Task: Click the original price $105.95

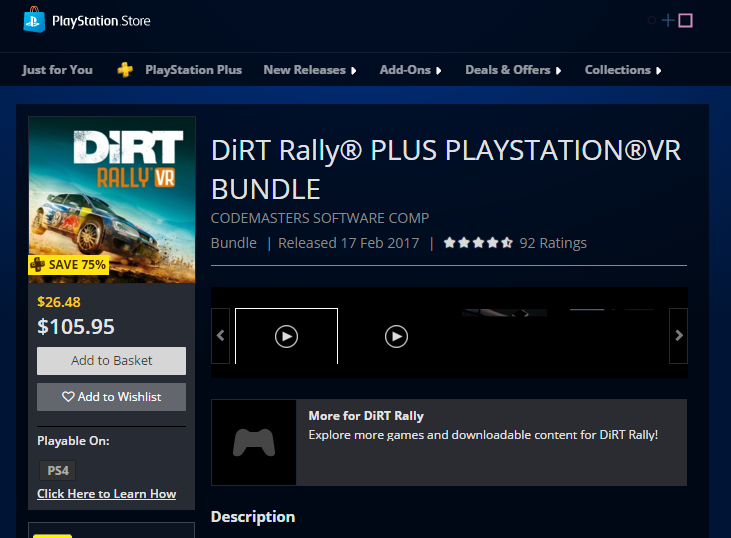Action: (x=76, y=326)
